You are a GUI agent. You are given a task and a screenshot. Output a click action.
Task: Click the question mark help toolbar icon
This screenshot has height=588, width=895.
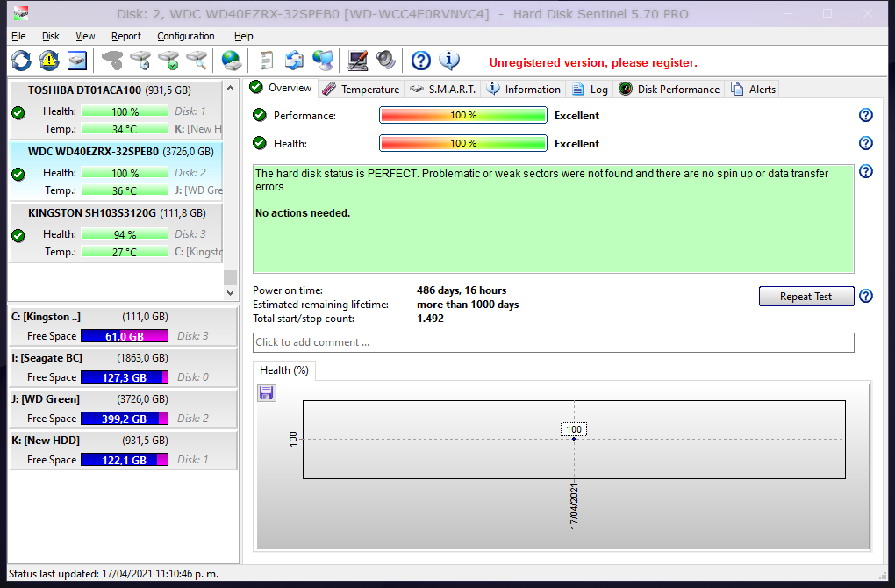click(421, 61)
